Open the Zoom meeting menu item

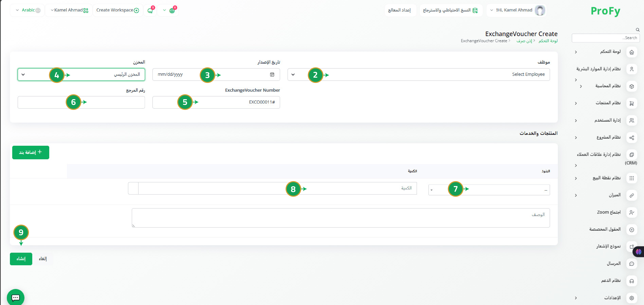point(609,212)
